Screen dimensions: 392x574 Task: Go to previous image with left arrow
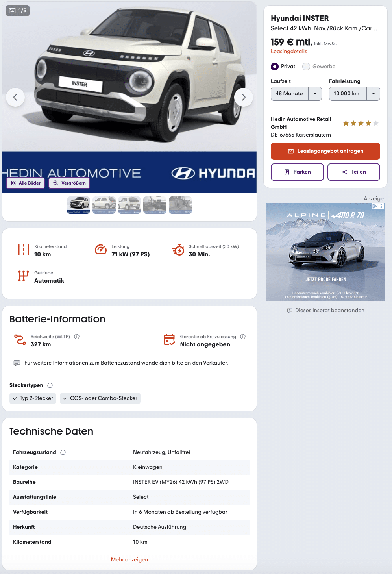tap(15, 97)
